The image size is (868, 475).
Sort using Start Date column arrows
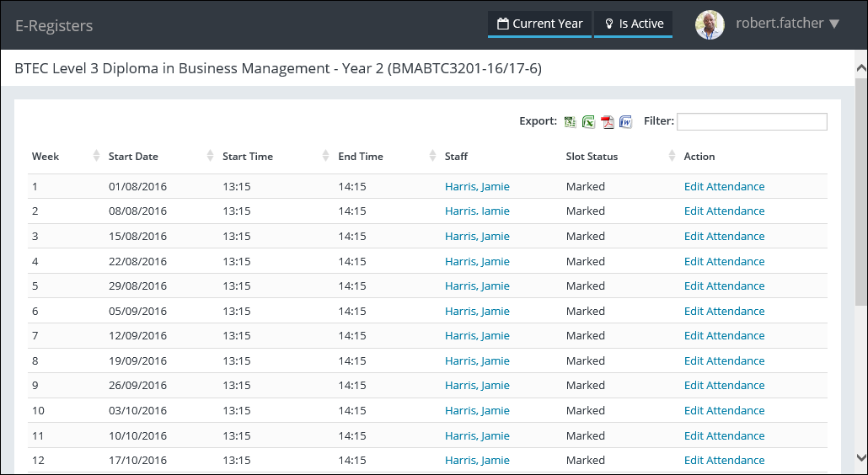[x=210, y=157]
